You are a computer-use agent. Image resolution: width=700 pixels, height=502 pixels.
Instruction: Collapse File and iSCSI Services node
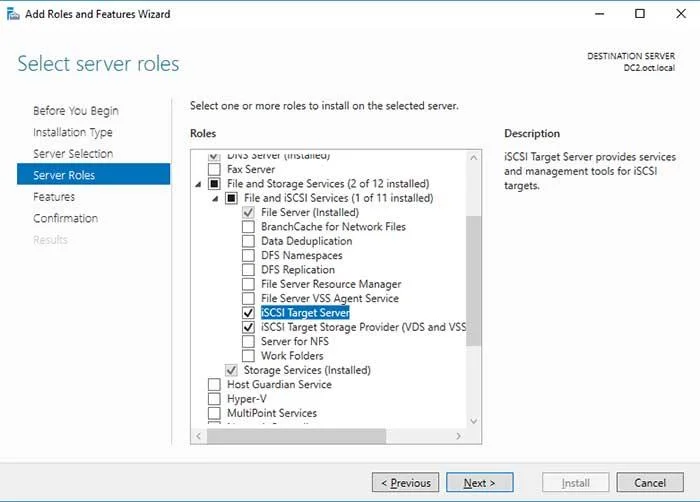pyautogui.click(x=215, y=198)
